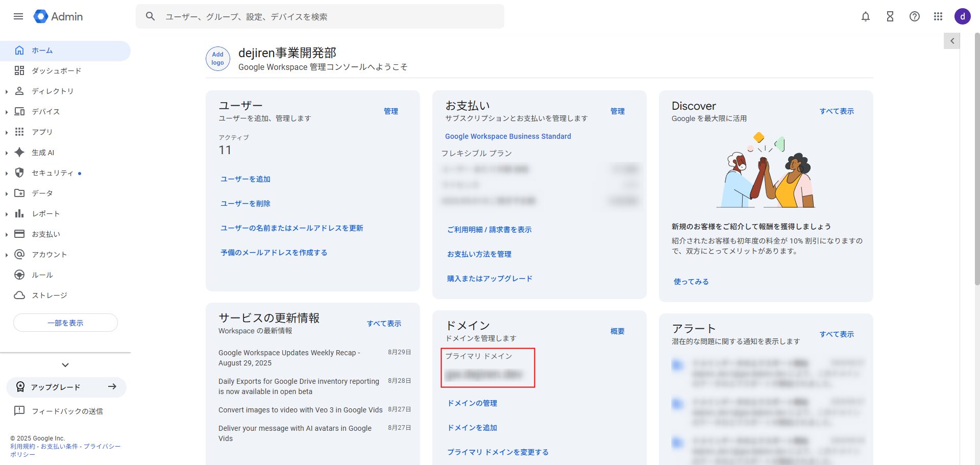The height and width of the screenshot is (465, 980).
Task: Open the Google apps grid launcher
Action: (938, 16)
